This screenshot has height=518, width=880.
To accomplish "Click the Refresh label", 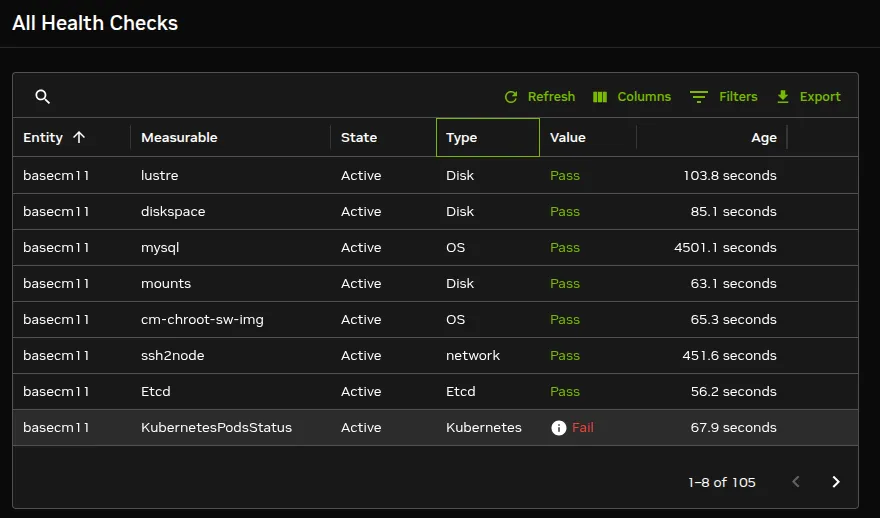I will [551, 97].
